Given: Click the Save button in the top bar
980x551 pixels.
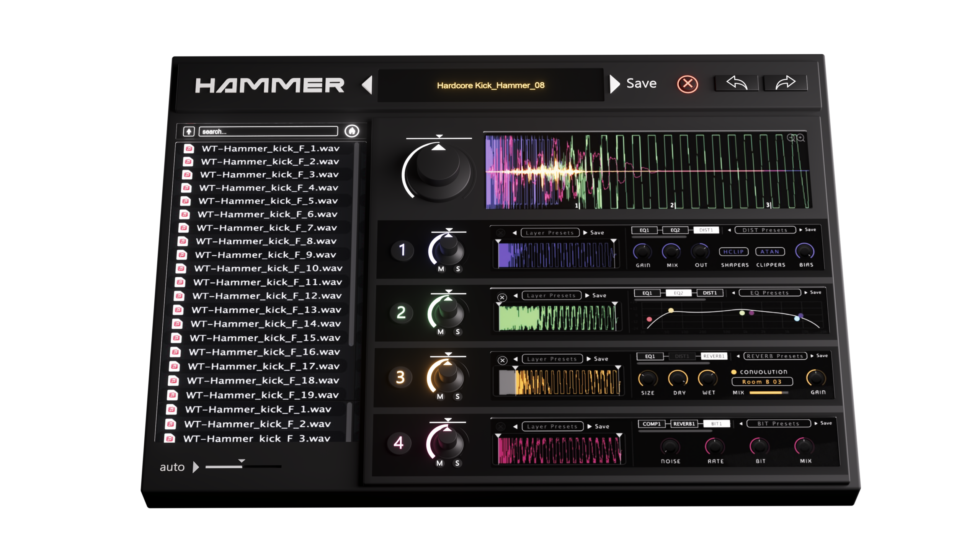Looking at the screenshot, I should pos(640,83).
